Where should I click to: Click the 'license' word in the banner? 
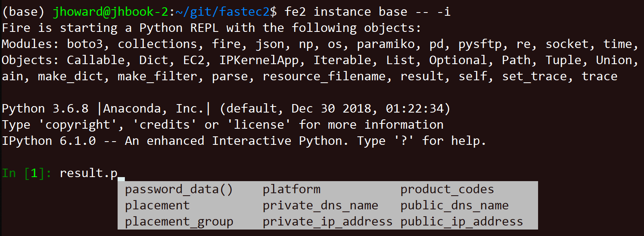[x=259, y=125]
